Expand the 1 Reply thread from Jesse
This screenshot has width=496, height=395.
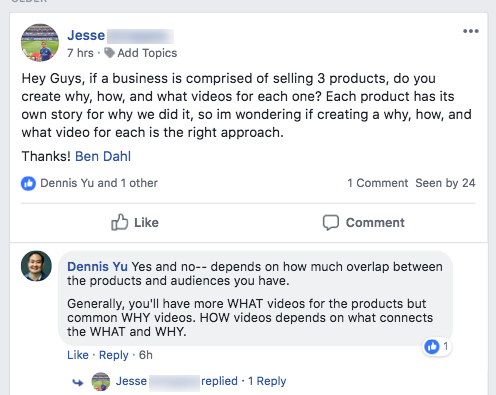pyautogui.click(x=267, y=381)
